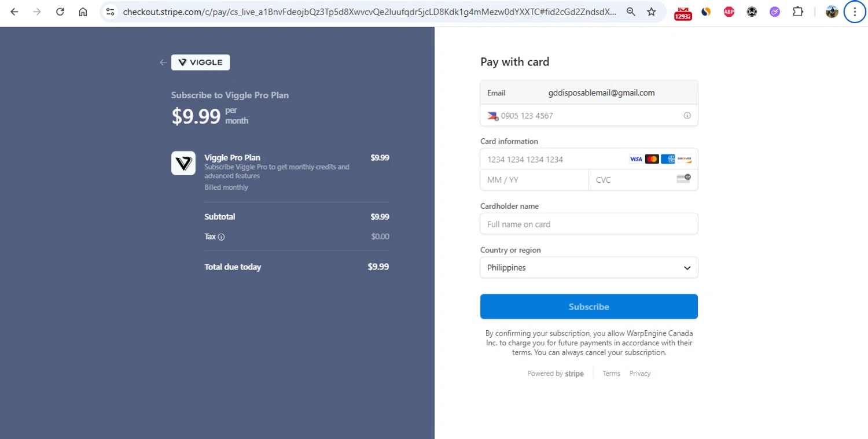Viewport: 868px width, 439px height.
Task: Open the ABP ad blocker extension
Action: click(x=729, y=12)
